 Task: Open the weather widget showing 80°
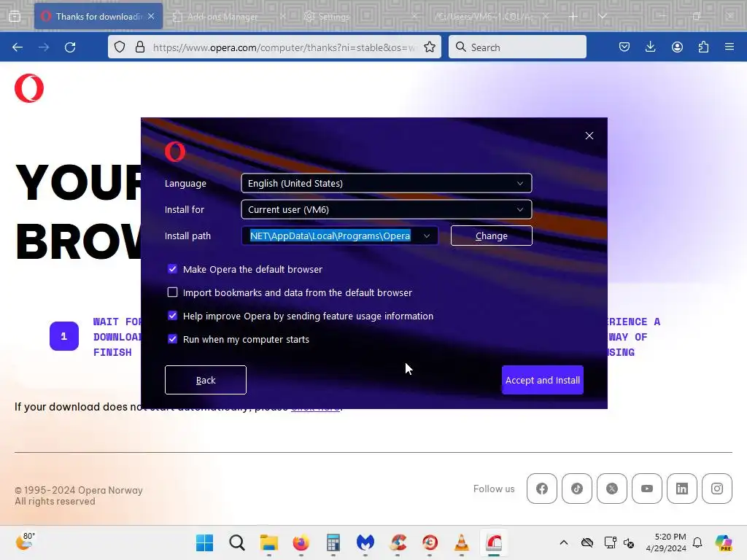(26, 542)
